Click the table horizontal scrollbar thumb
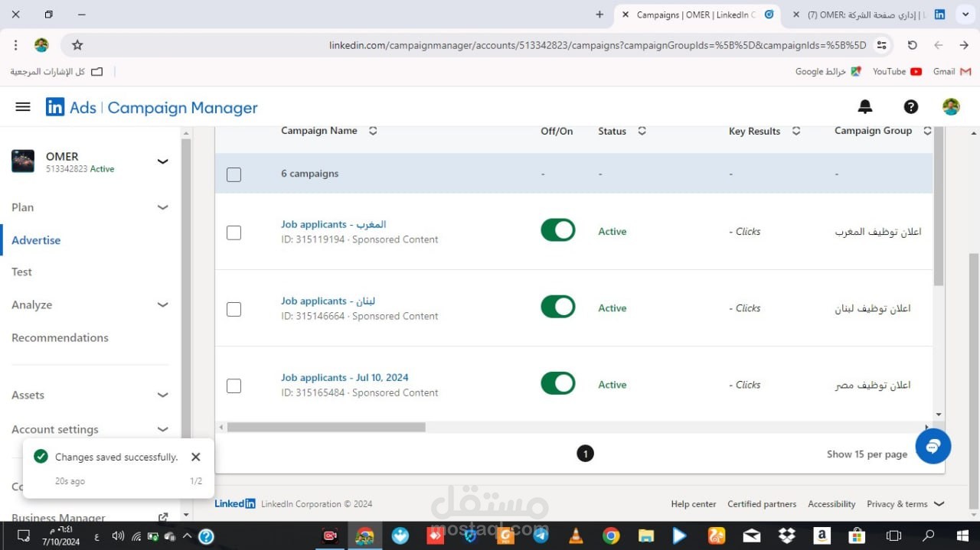 (x=326, y=428)
